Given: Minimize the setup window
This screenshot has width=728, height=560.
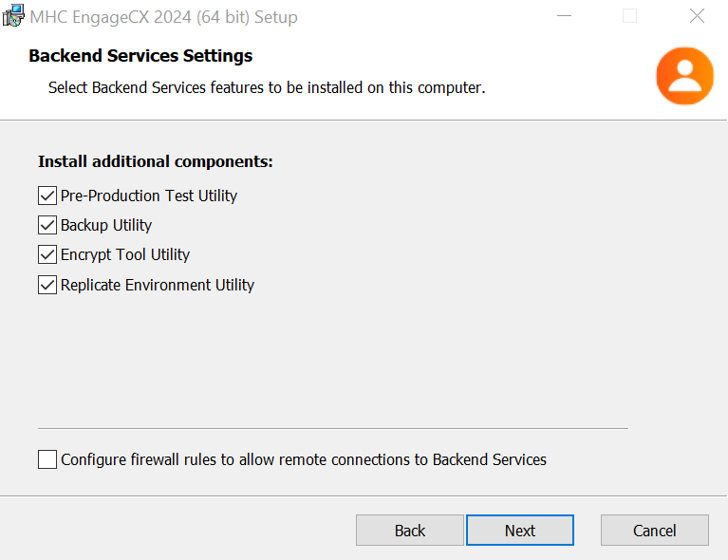Looking at the screenshot, I should pos(564,16).
